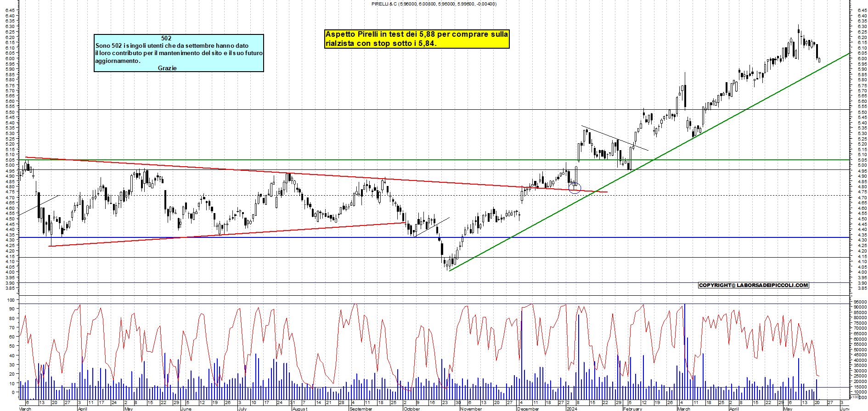The height and width of the screenshot is (411, 868).
Task: Select the 'Sono 502 i singoli utenti' line
Action: tap(172, 46)
